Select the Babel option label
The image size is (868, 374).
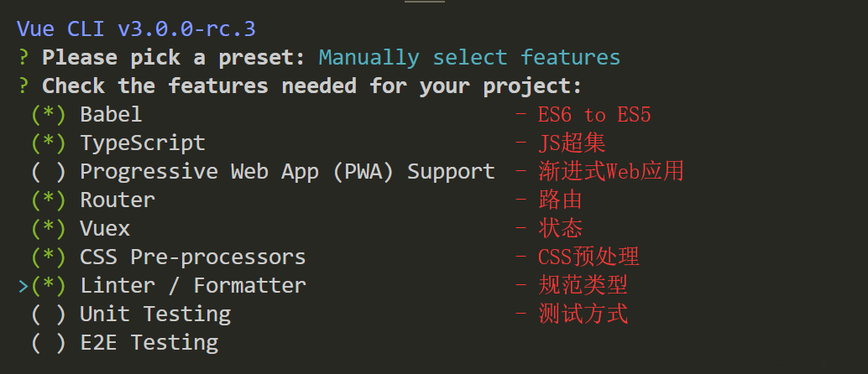coord(112,115)
